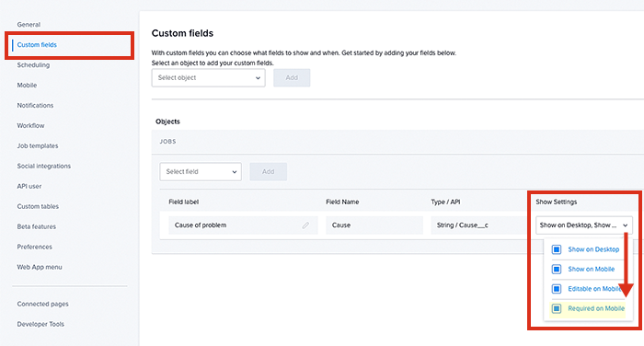Toggle the Show on Desktop checkbox
The image size is (644, 346).
[x=557, y=249]
